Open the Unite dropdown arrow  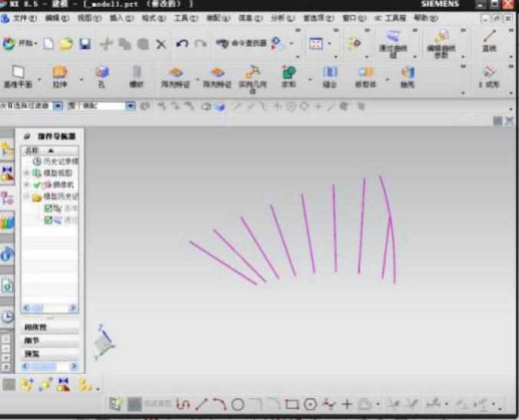tap(310, 80)
